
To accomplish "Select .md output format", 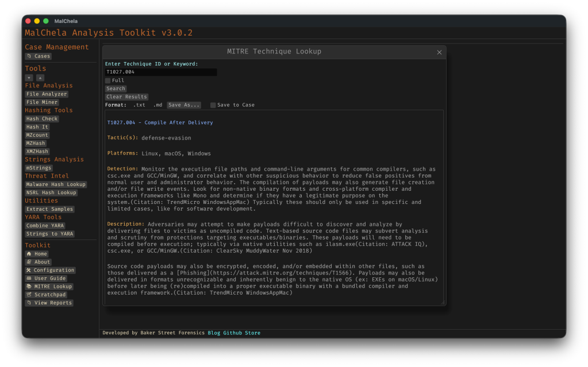I will click(157, 105).
